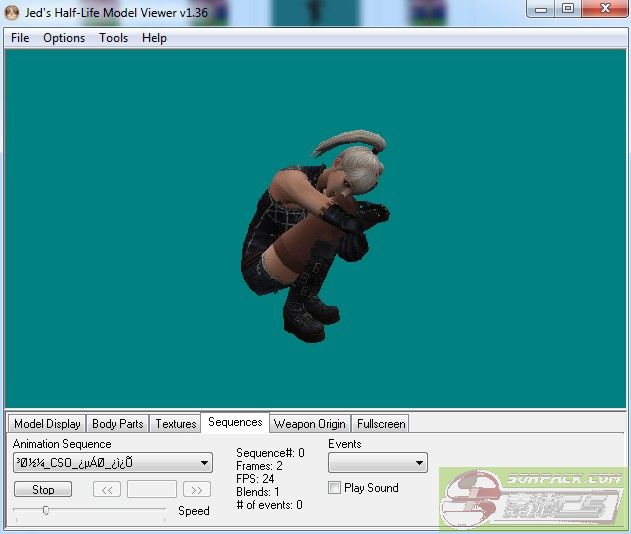The image size is (631, 534).
Task: Click the frame number field between arrows
Action: point(152,490)
